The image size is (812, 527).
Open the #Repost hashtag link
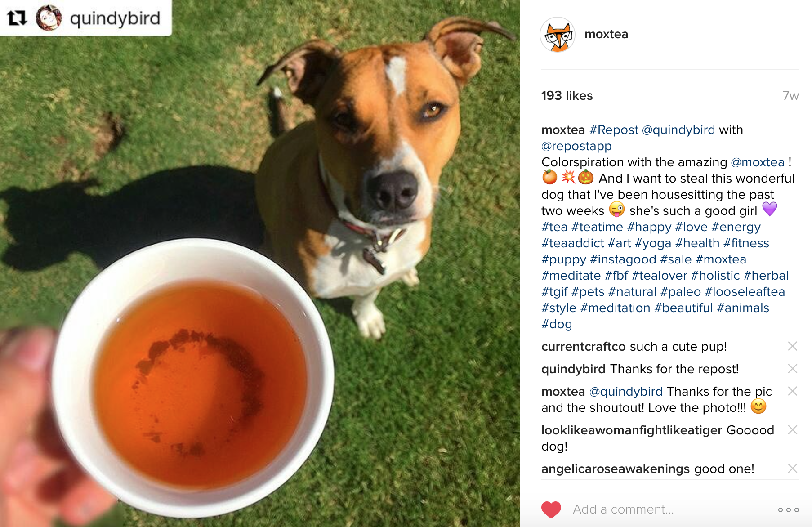tap(614, 130)
